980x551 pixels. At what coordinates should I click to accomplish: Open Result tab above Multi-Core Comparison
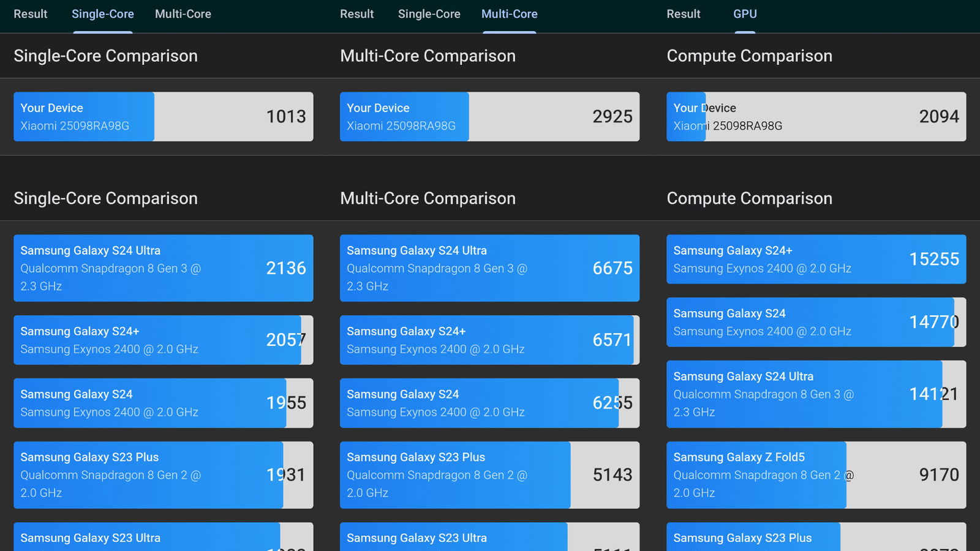point(356,14)
